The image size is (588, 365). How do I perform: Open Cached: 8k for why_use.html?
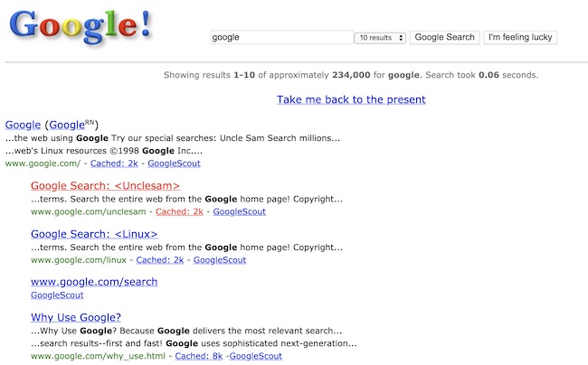pos(199,356)
